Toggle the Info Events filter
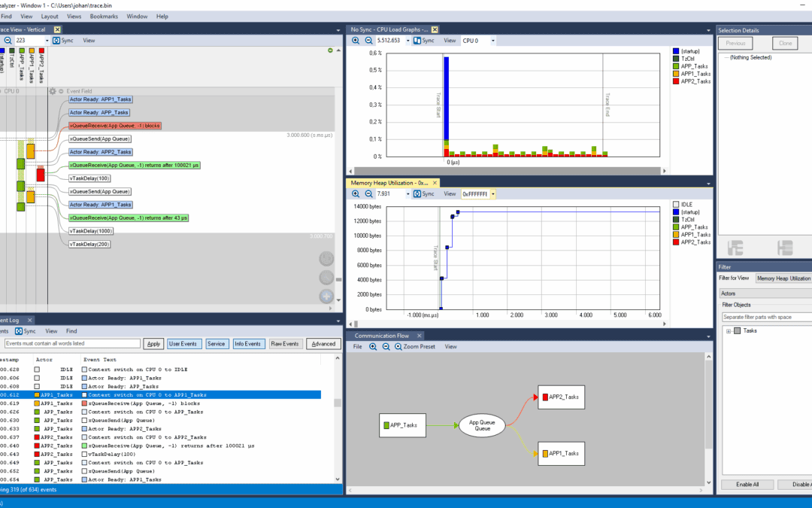 click(x=247, y=344)
